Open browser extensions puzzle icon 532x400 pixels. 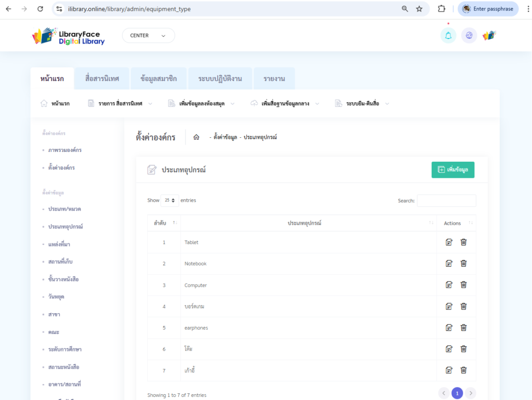[442, 9]
